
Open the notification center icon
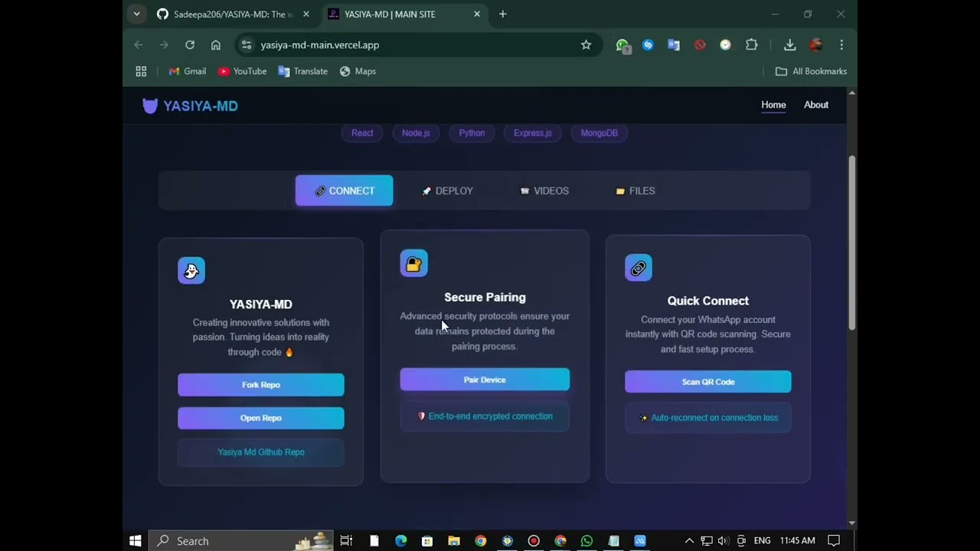tap(834, 541)
